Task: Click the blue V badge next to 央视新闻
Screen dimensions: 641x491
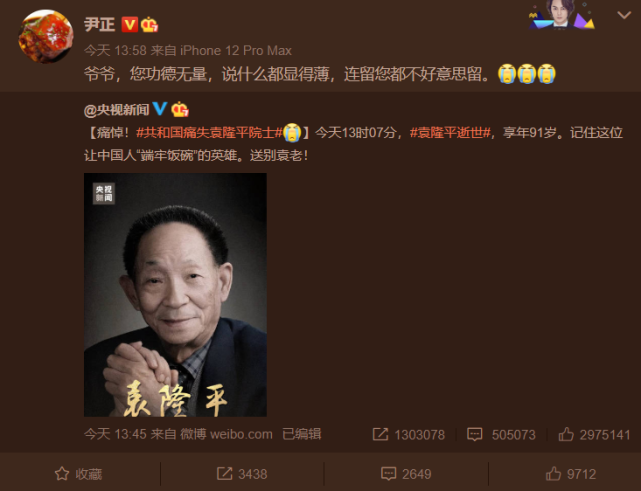Action: [160, 109]
